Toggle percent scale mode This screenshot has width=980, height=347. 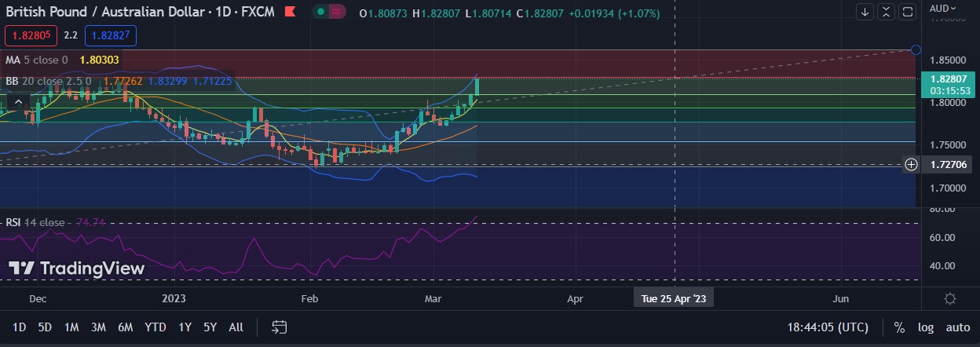898,327
